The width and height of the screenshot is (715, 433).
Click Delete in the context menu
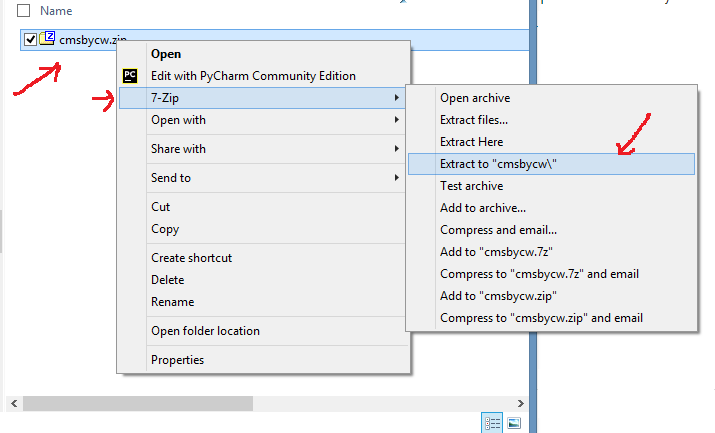tap(167, 280)
